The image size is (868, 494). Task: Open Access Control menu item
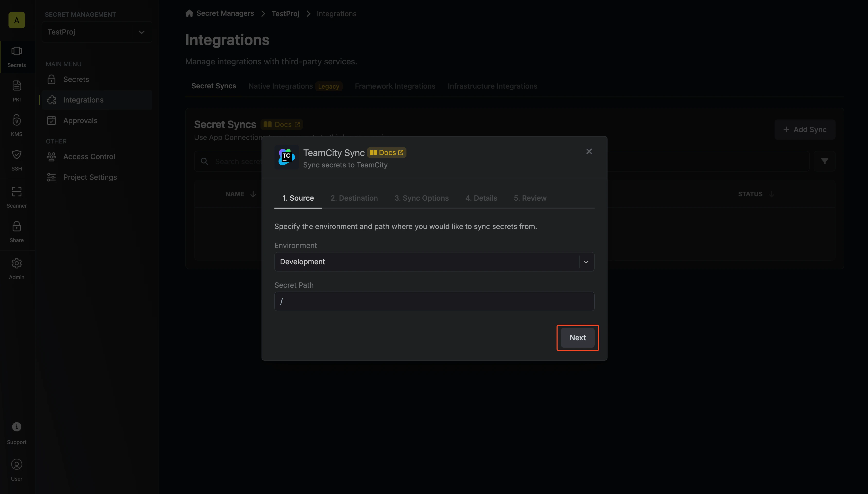(97, 156)
